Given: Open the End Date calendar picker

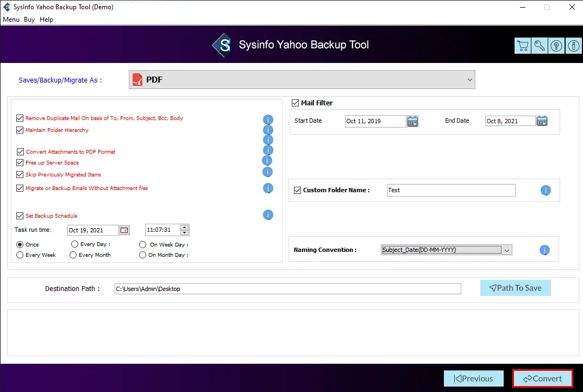Looking at the screenshot, I should tap(542, 121).
